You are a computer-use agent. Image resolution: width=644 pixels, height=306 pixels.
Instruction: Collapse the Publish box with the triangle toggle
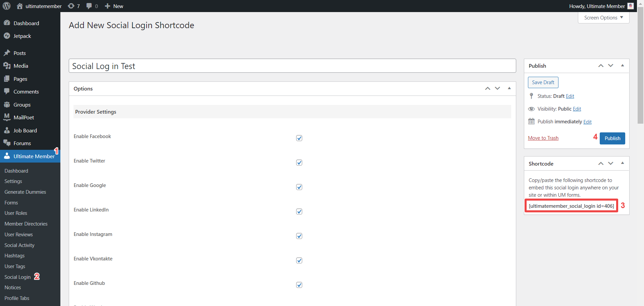pyautogui.click(x=622, y=66)
